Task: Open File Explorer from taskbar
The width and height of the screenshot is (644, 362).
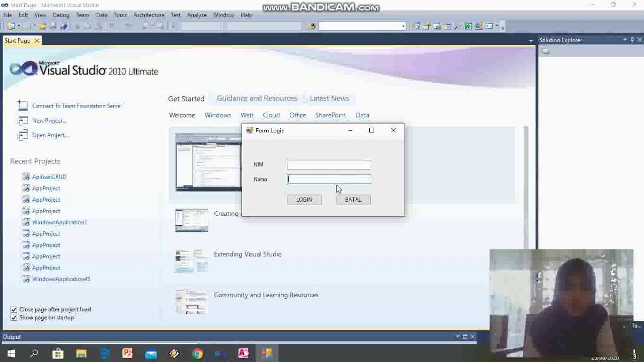Action: (81, 353)
